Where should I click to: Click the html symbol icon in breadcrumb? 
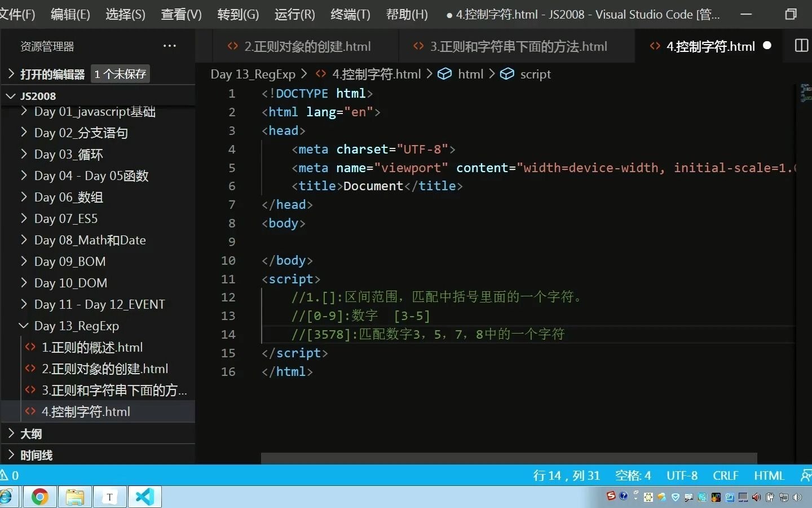click(x=445, y=74)
